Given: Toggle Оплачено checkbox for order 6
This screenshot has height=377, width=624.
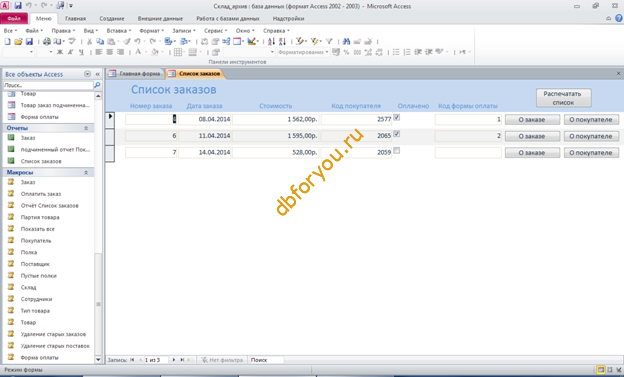Looking at the screenshot, I should point(396,134).
